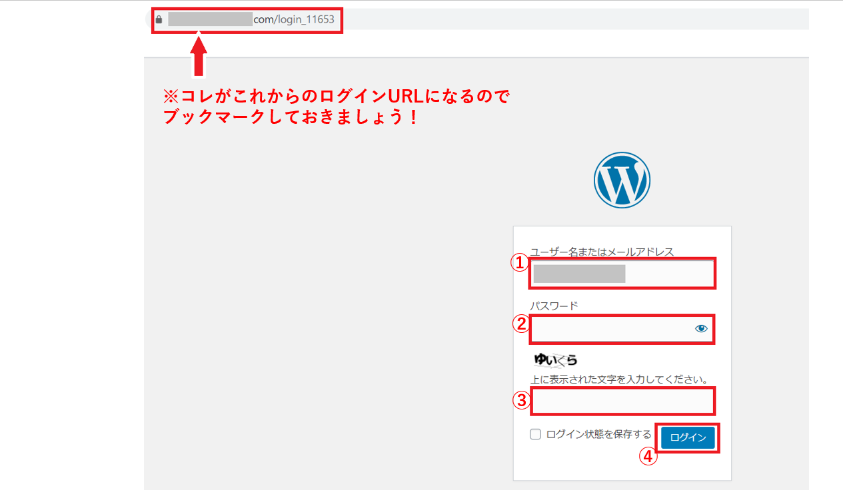Click the captcha text input field
843x504 pixels.
click(622, 401)
